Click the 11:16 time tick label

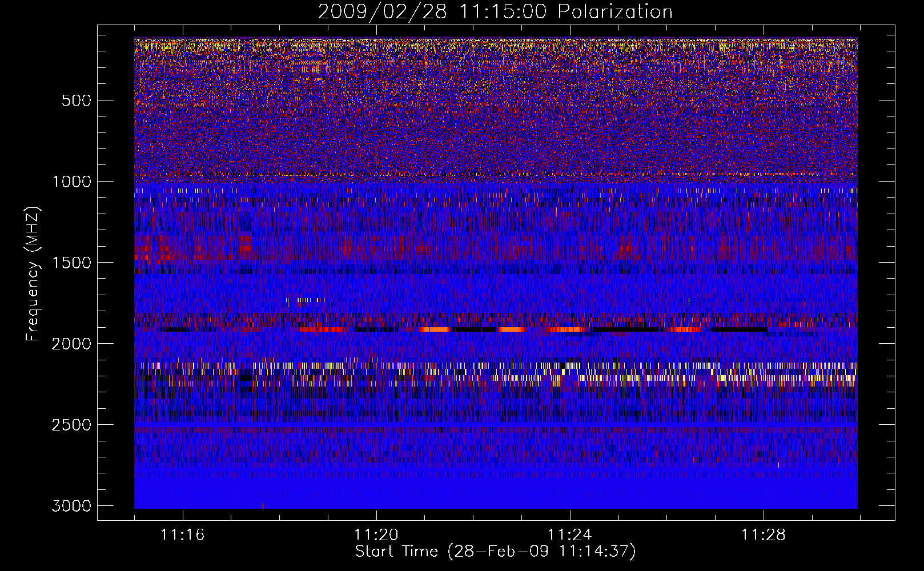[183, 535]
